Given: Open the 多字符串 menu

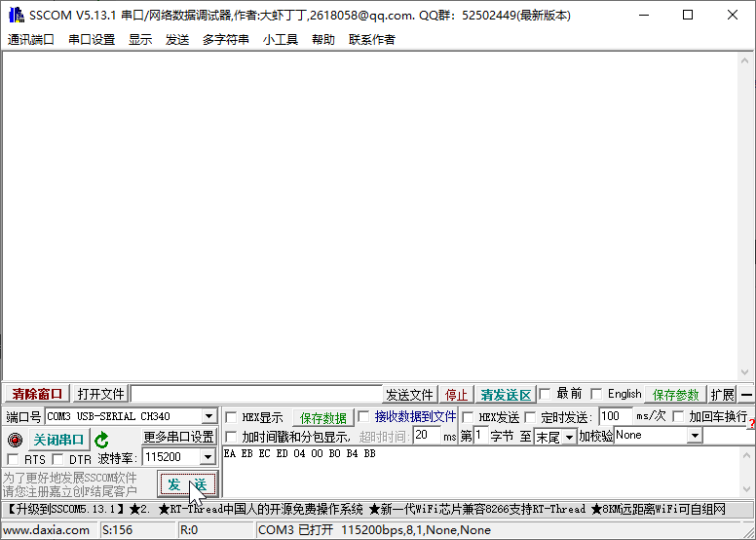Looking at the screenshot, I should [x=226, y=40].
